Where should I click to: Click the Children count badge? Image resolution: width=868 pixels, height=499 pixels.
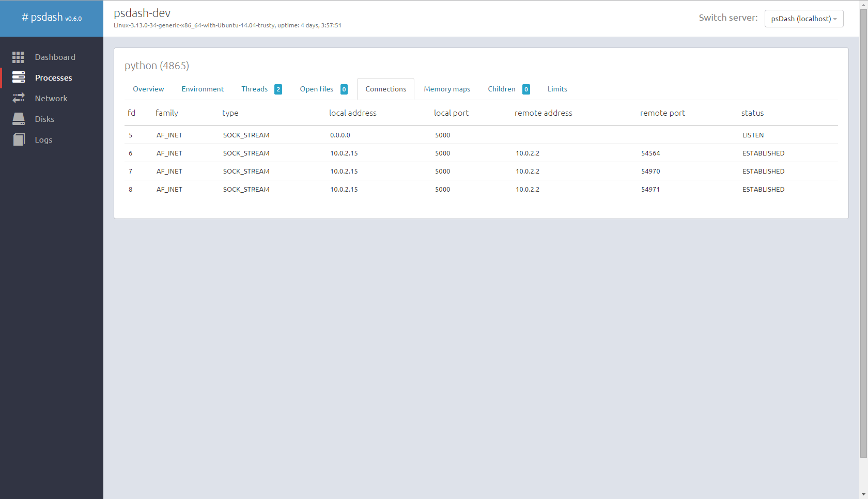pos(526,89)
